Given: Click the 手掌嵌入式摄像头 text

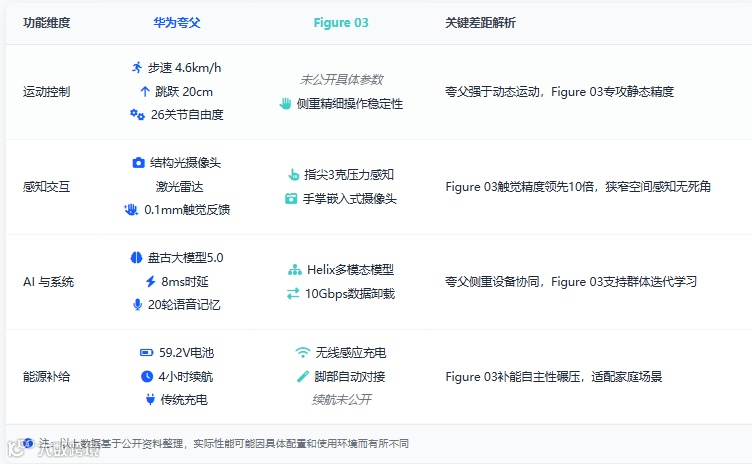Looking at the screenshot, I should [x=350, y=199].
